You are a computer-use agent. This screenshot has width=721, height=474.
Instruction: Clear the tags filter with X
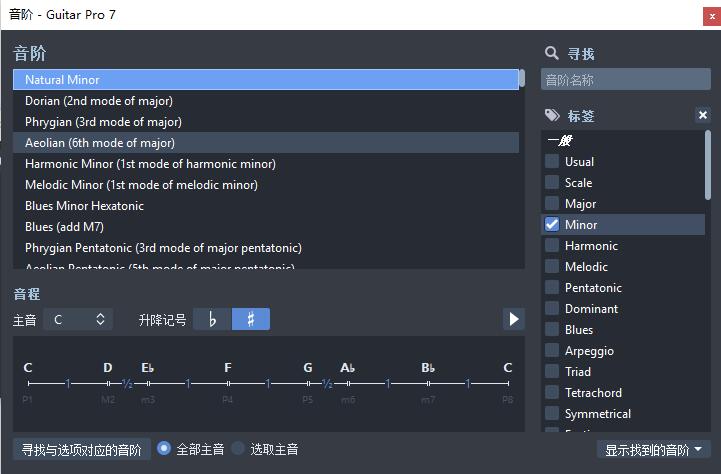click(x=703, y=116)
